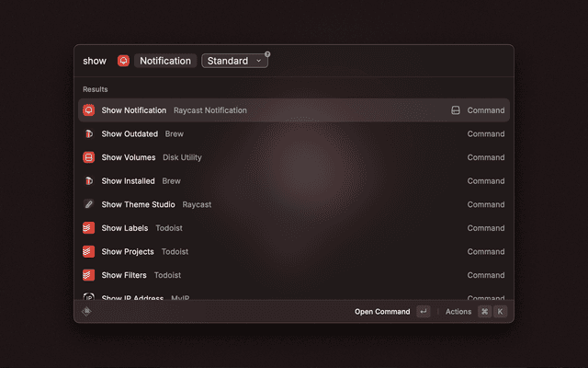Click the Todoist icon beside Show Projects

point(89,251)
